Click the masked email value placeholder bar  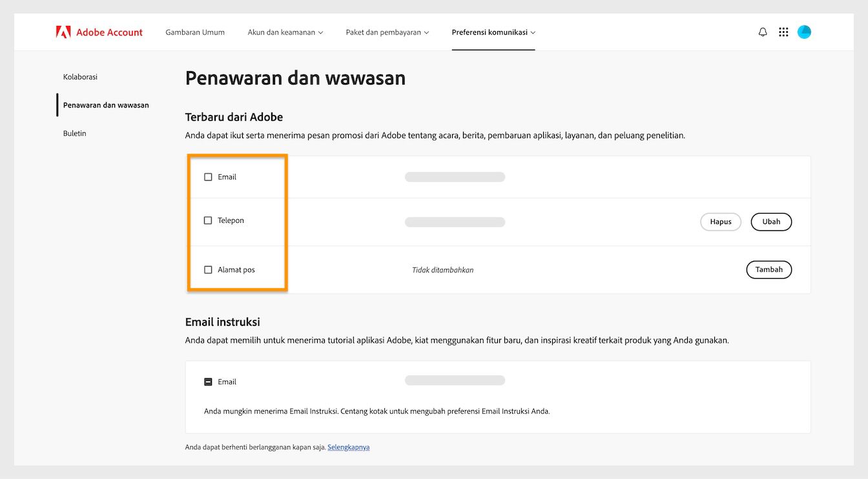click(x=455, y=176)
